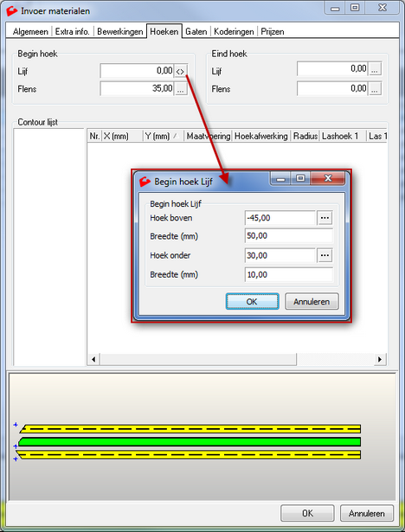
Task: Click the Maatvoering column header
Action: click(208, 136)
